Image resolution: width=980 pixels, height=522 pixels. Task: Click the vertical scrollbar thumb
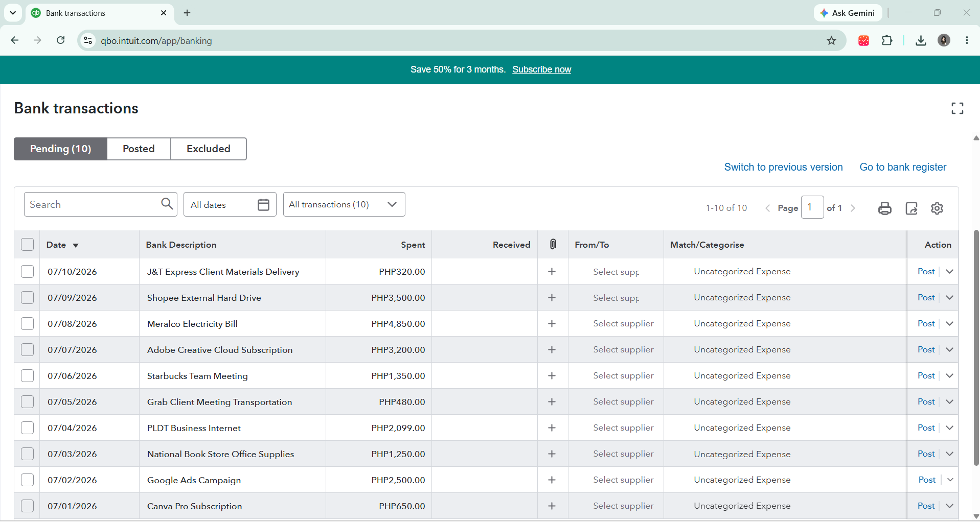(976, 347)
